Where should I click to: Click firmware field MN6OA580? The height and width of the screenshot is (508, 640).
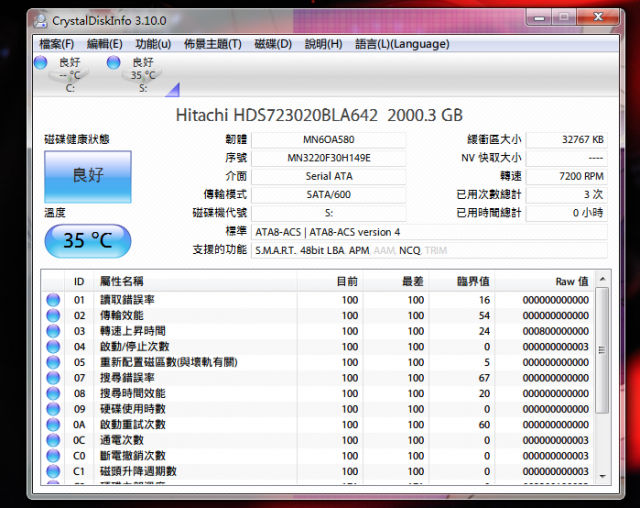(x=329, y=140)
